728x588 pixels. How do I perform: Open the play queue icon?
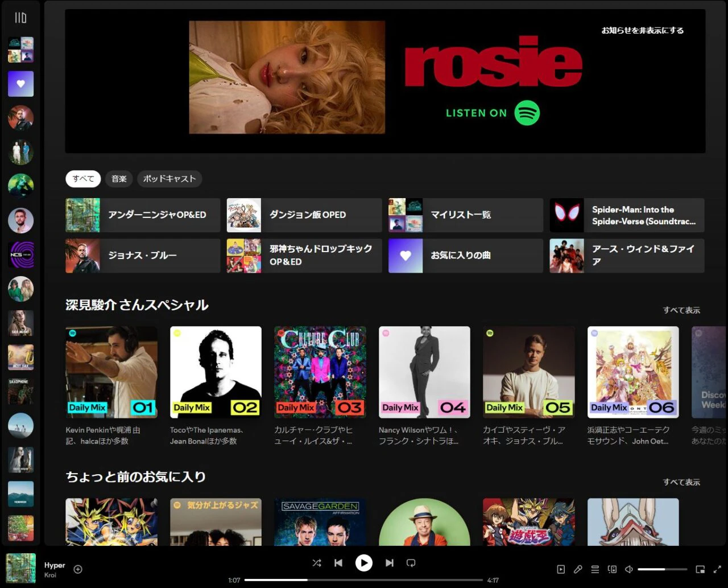595,569
